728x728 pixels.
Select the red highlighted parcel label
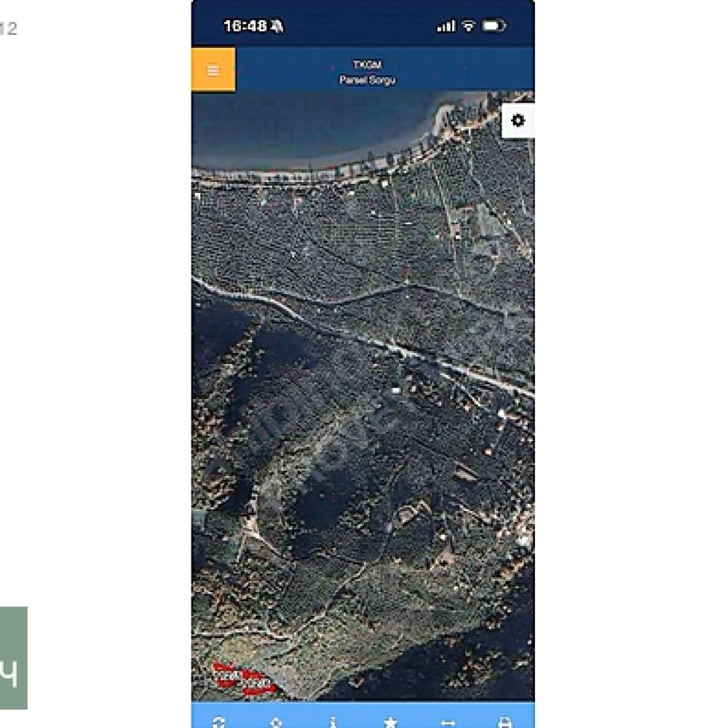tap(227, 675)
